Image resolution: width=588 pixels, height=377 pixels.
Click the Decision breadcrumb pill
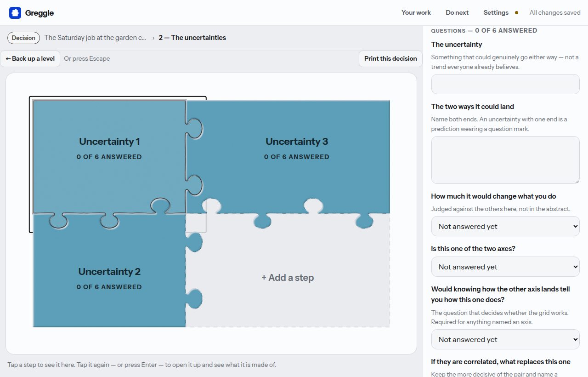point(23,38)
